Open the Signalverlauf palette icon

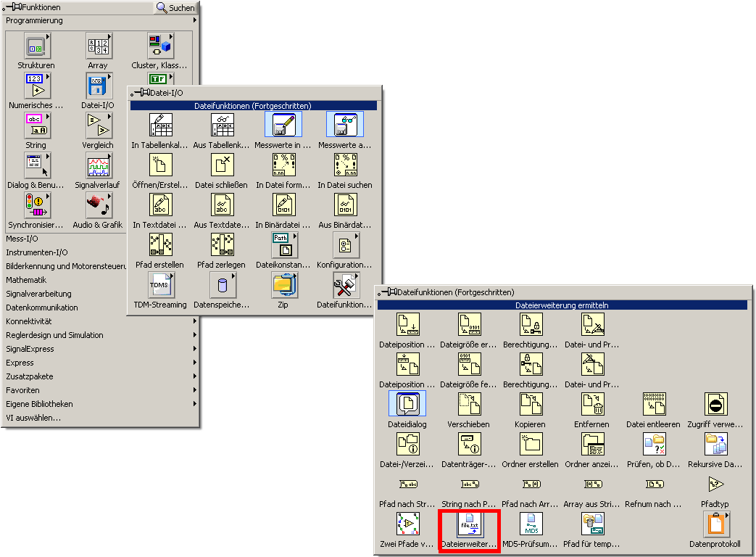99,166
